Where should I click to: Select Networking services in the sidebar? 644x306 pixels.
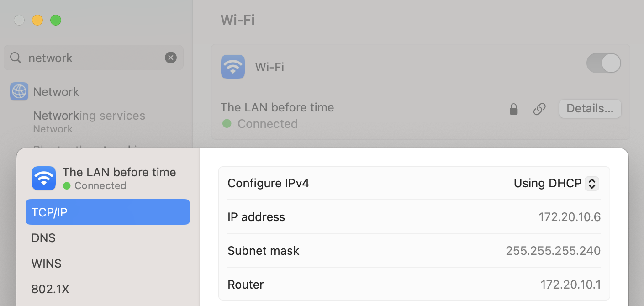coord(89,116)
